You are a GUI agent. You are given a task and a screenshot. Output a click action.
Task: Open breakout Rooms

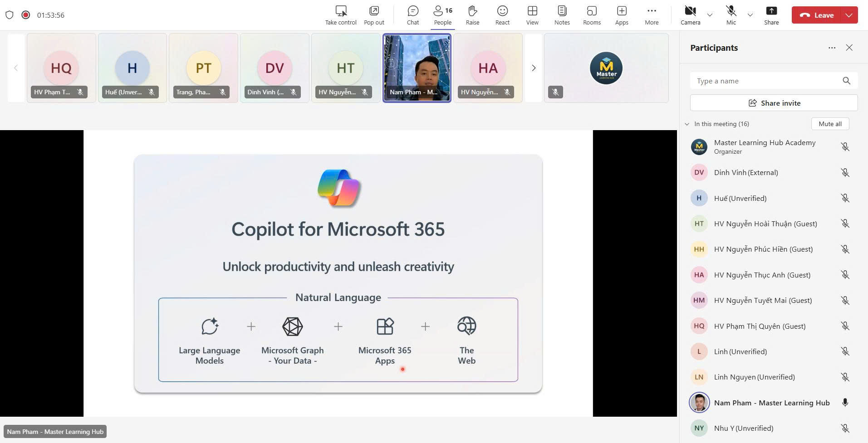tap(592, 15)
